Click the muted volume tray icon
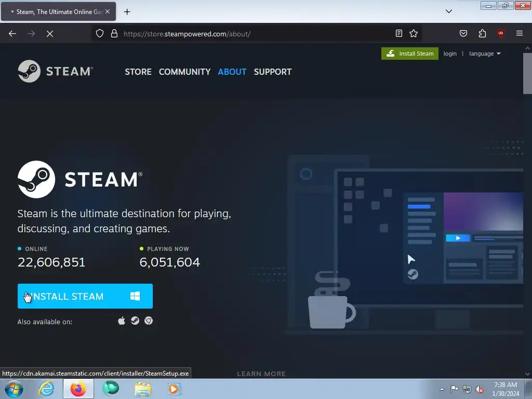This screenshot has height=399, width=532. [x=480, y=389]
